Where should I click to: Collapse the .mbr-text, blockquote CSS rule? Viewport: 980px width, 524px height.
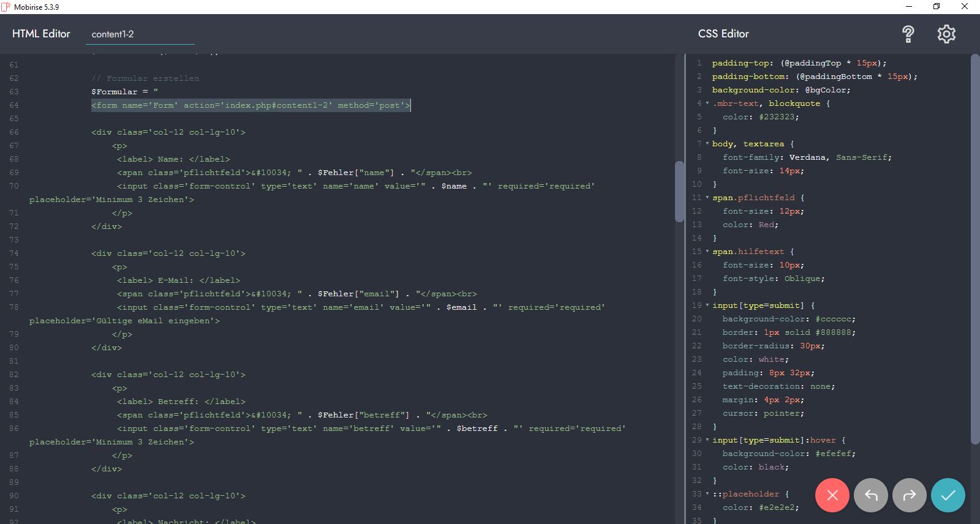(707, 103)
